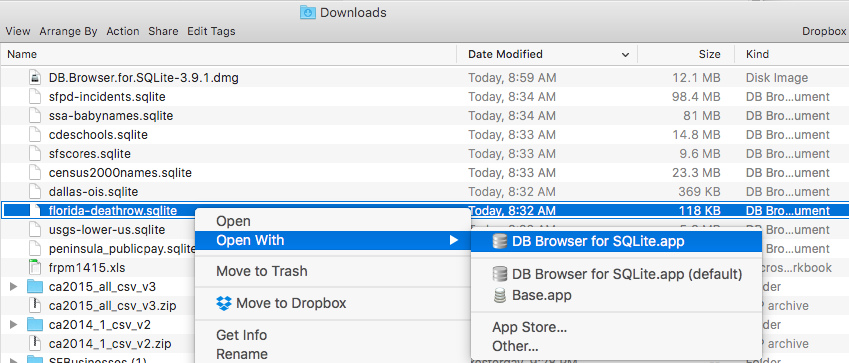Select the cdeschools.sqlite file name

(98, 135)
